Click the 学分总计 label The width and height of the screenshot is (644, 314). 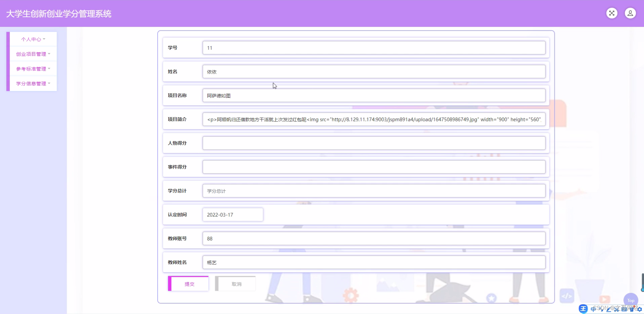pyautogui.click(x=177, y=191)
